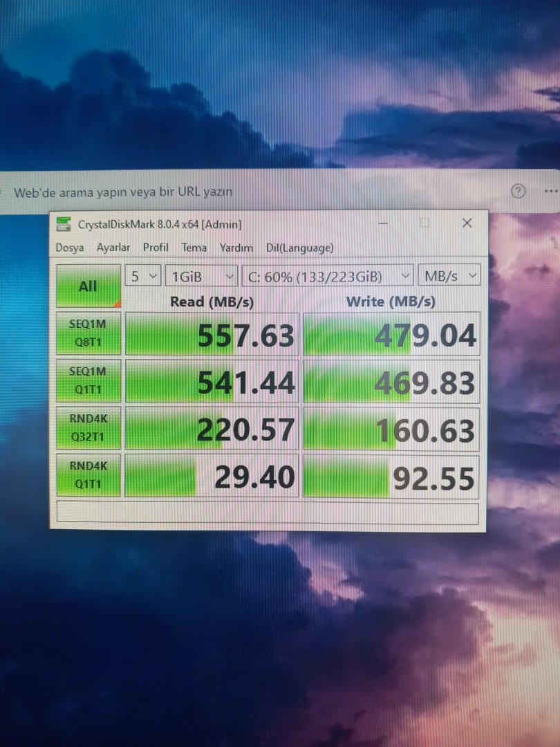Screen dimensions: 560x747
Task: Select the 557.63 read result
Action: coord(212,334)
